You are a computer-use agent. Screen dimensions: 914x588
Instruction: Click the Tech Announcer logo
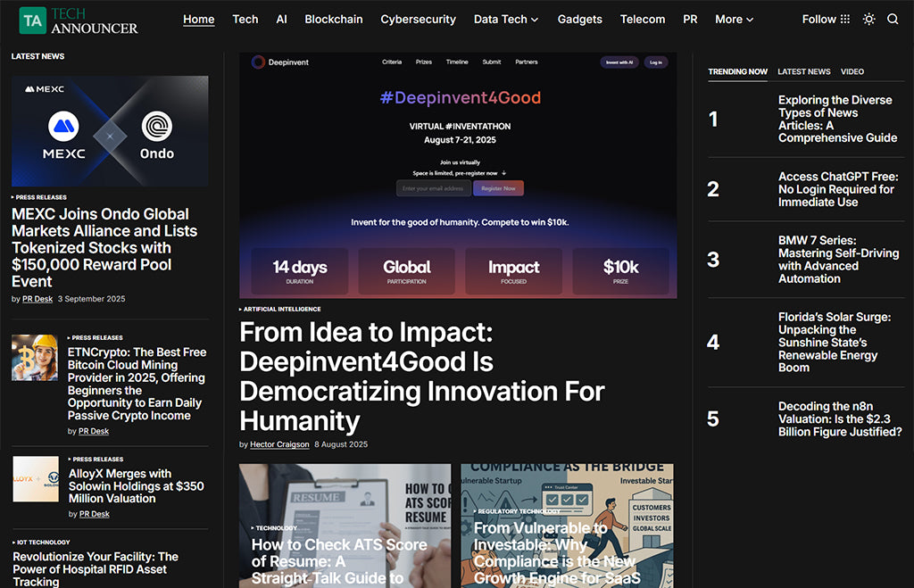(79, 21)
